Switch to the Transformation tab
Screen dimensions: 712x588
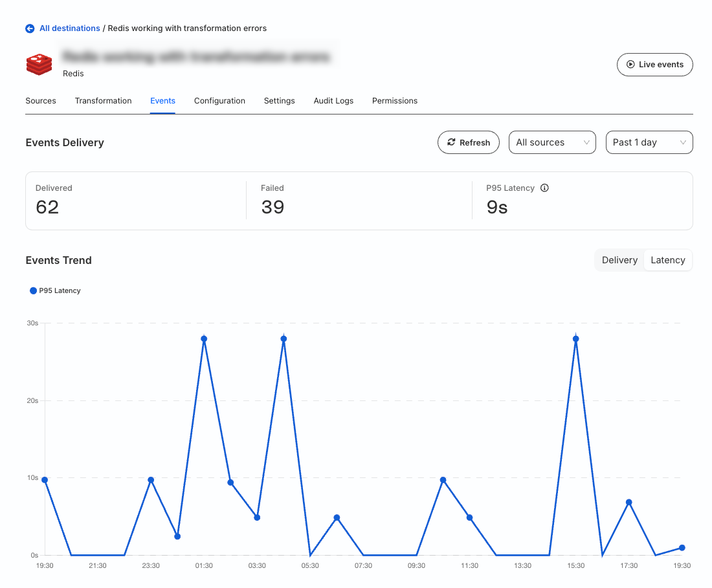click(103, 101)
